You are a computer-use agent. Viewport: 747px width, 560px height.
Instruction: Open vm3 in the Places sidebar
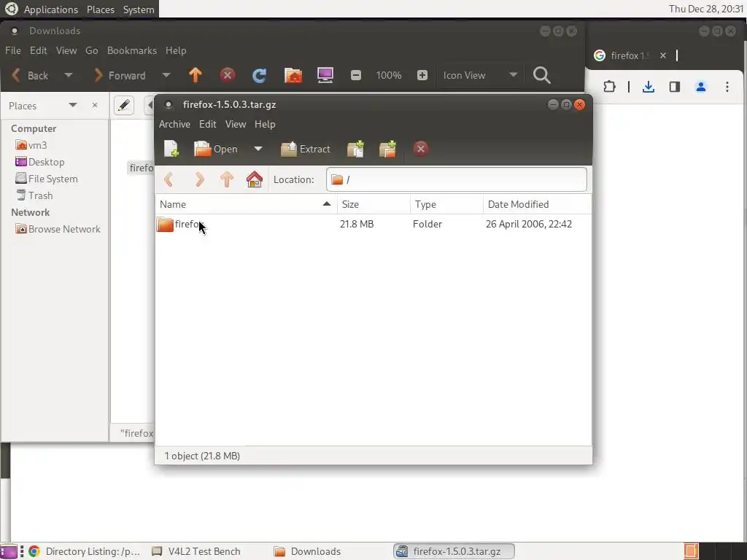tap(31, 145)
